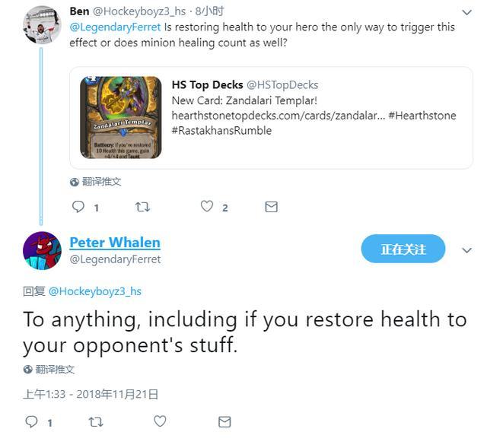Like Peter Whalen's reply
Screen dimensions: 487x448
click(160, 421)
